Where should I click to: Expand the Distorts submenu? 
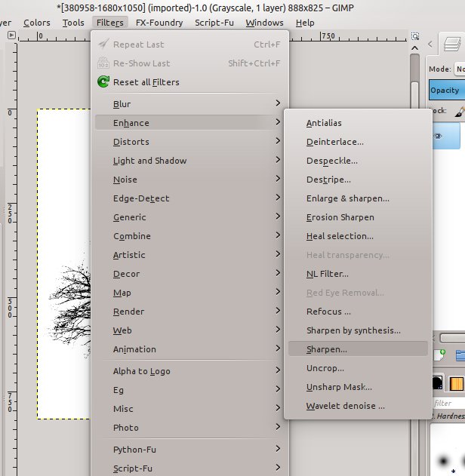[189, 142]
